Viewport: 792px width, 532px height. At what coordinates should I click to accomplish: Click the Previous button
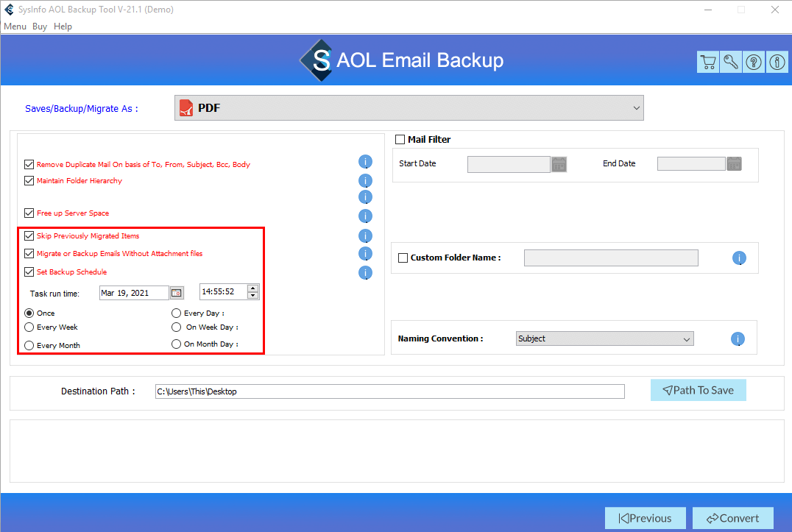pyautogui.click(x=645, y=518)
